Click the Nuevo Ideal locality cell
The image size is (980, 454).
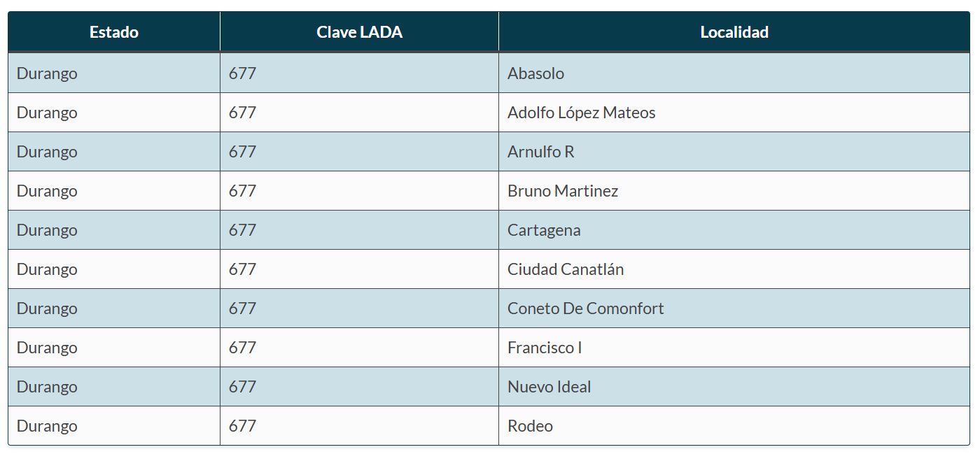549,387
